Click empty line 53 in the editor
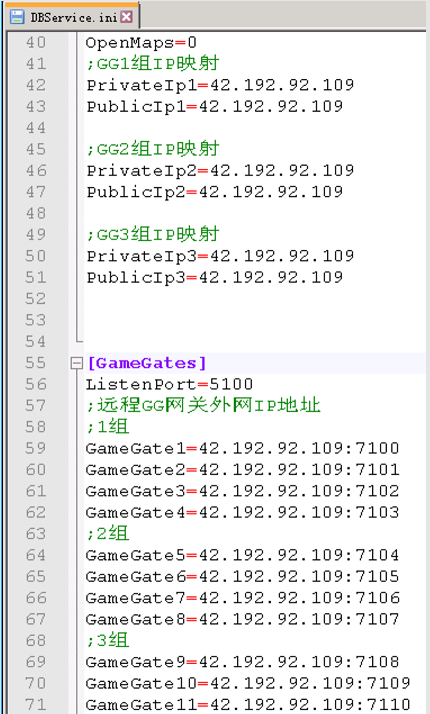The image size is (430, 714). point(255,320)
